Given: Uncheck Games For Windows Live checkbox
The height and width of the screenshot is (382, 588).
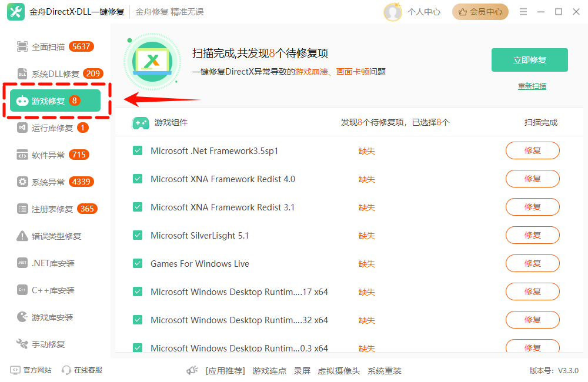Looking at the screenshot, I should [x=138, y=263].
